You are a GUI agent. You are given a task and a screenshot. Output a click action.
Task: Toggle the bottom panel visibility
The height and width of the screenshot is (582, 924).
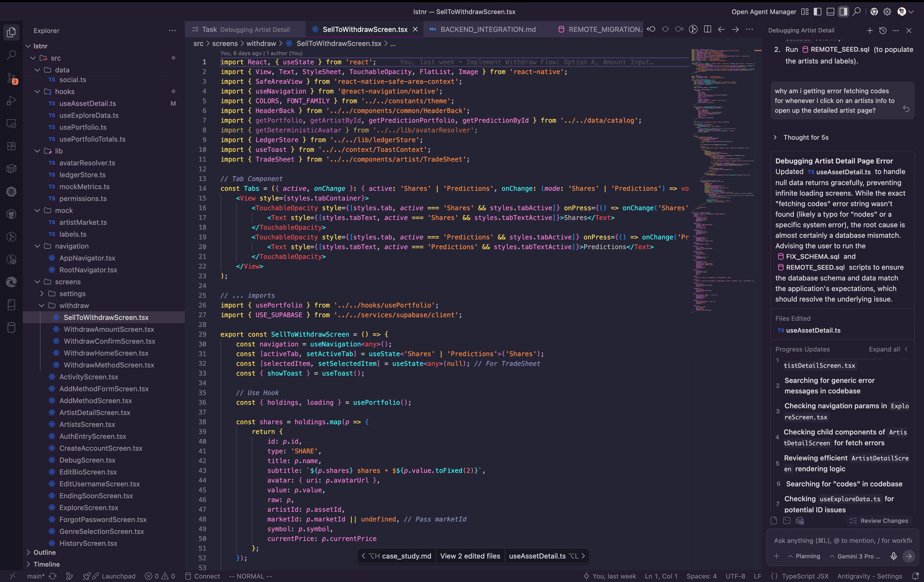830,12
